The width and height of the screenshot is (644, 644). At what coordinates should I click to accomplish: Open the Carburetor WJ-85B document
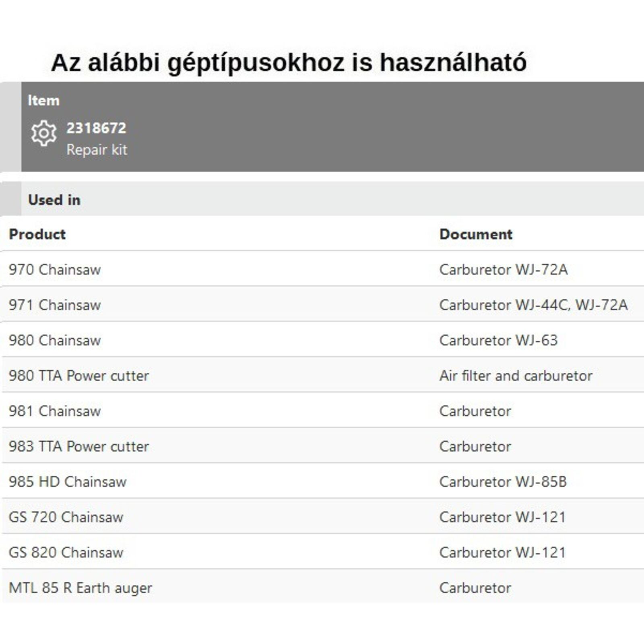click(503, 482)
